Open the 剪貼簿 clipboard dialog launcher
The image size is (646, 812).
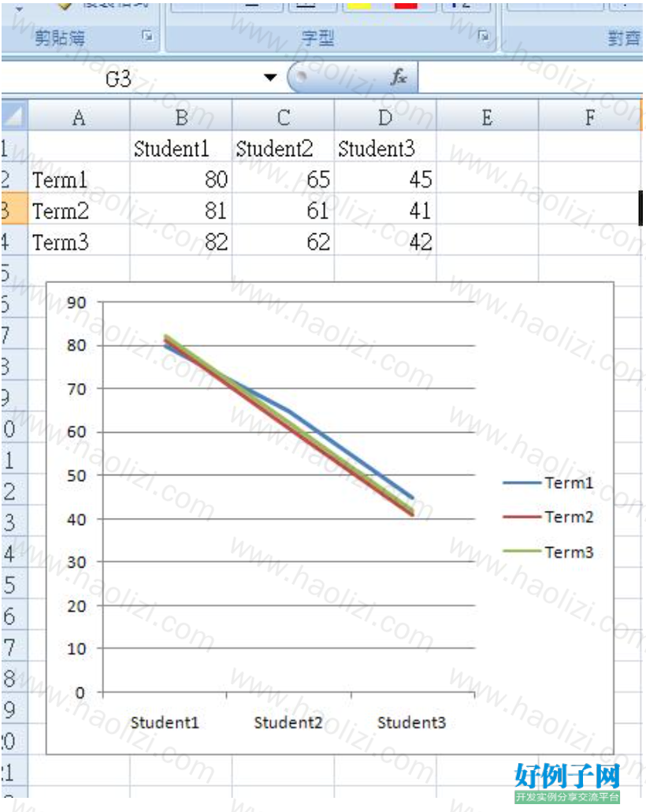pos(147,35)
